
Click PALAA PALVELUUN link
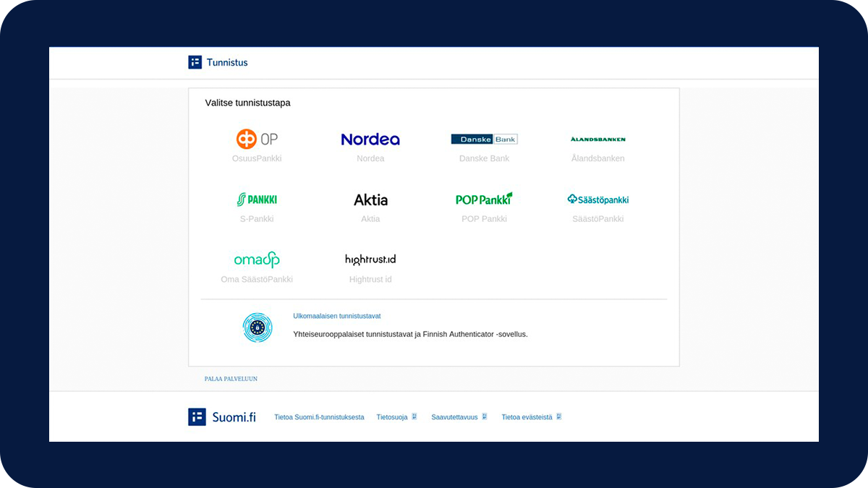pos(231,379)
